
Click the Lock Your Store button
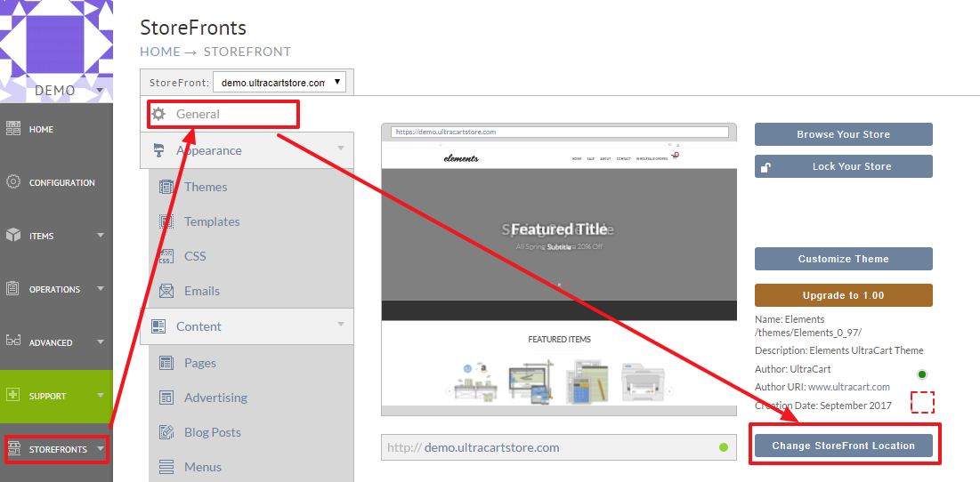pyautogui.click(x=843, y=166)
